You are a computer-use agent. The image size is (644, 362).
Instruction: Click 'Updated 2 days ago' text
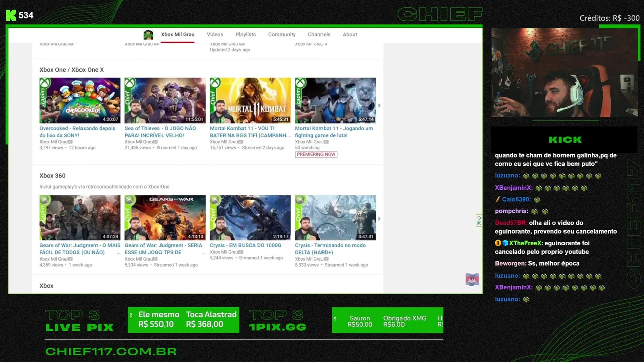coord(229,50)
